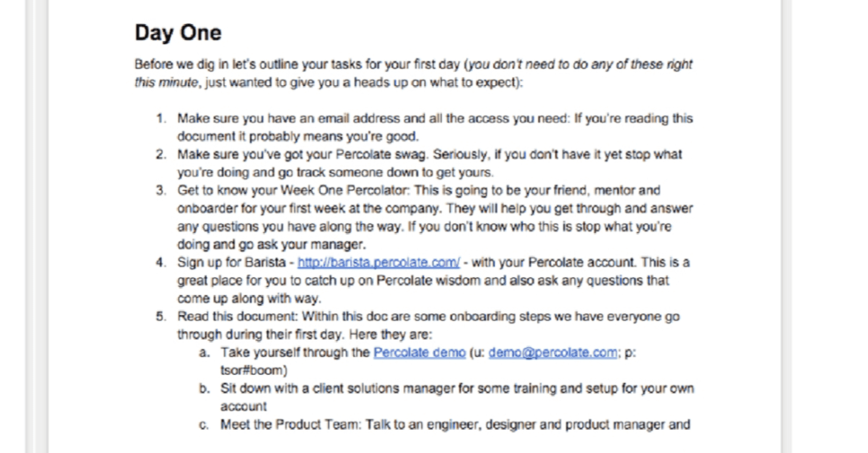
Task: Click the 'Get to know your Week One Percolator' text
Action: click(293, 190)
